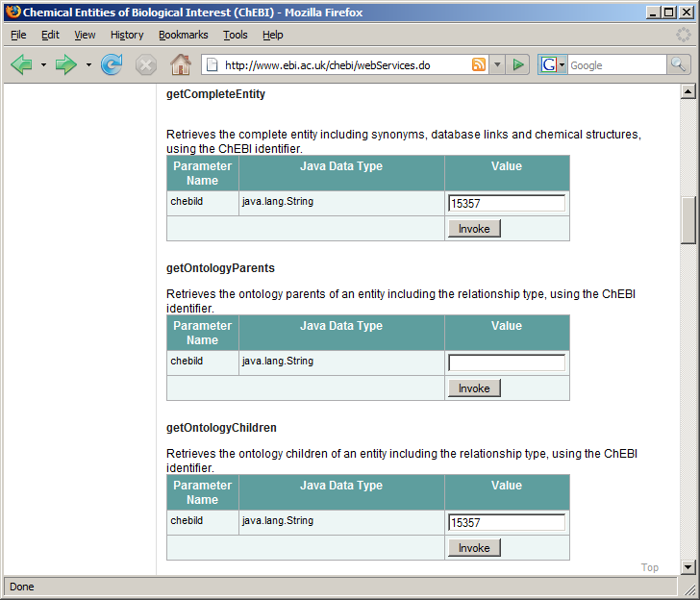The width and height of the screenshot is (700, 600).
Task: Click the search magnifier icon
Action: [x=679, y=64]
